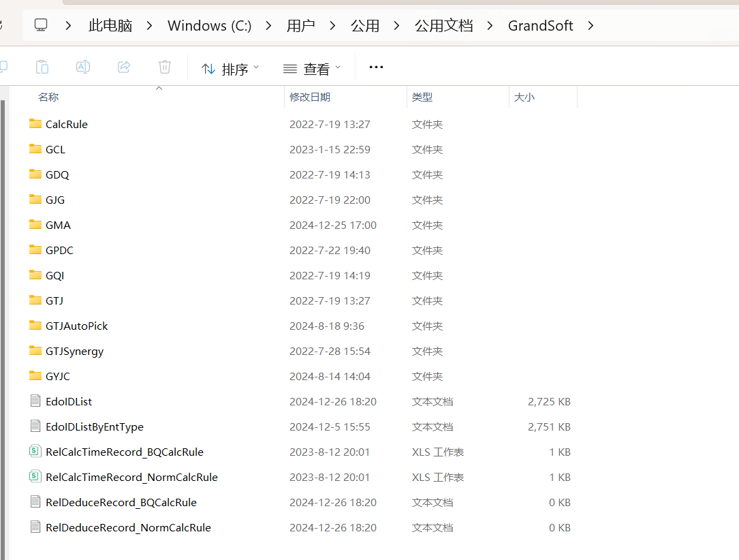The height and width of the screenshot is (560, 739).
Task: Select the GQI folder icon
Action: (35, 275)
